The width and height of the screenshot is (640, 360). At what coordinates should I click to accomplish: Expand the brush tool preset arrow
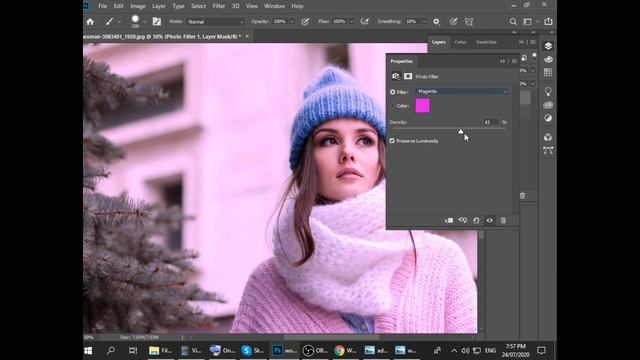pyautogui.click(x=119, y=22)
